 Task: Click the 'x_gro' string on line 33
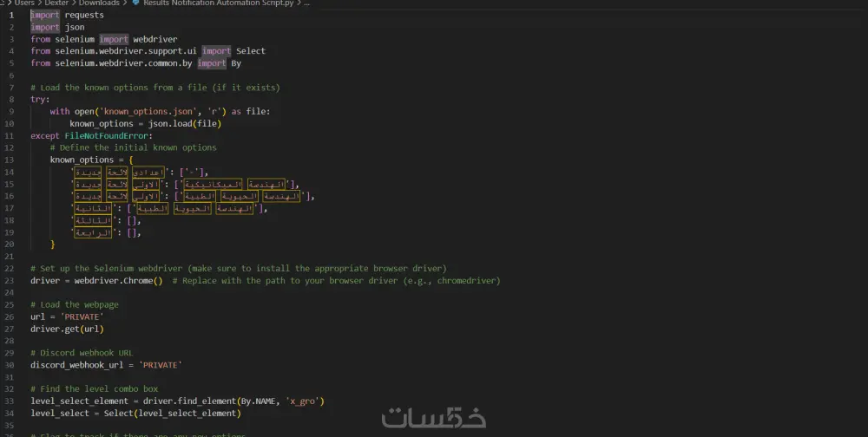pyautogui.click(x=305, y=401)
